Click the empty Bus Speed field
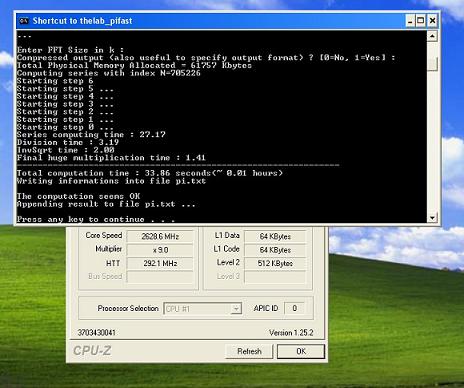Screen dimensions: 464x388 pyautogui.click(x=160, y=277)
